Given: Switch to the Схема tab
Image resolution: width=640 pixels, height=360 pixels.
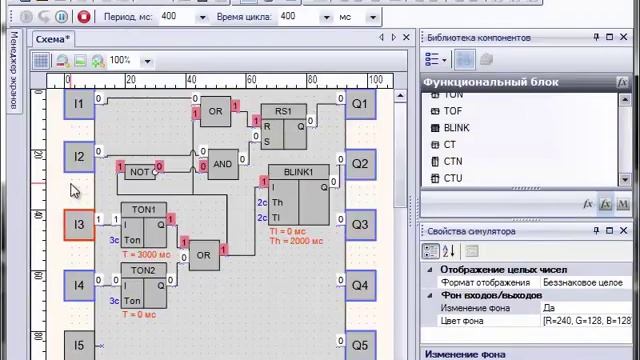Looking at the screenshot, I should [x=53, y=39].
